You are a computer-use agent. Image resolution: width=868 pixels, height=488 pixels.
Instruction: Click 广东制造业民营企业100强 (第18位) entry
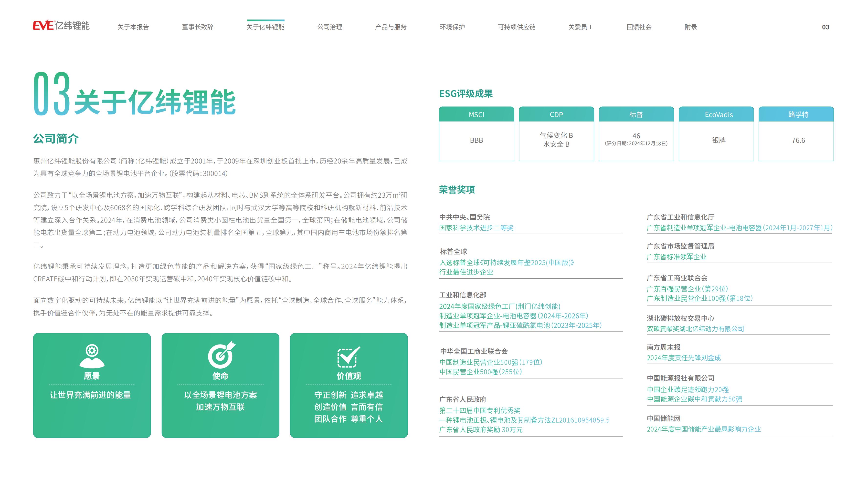[x=700, y=298]
